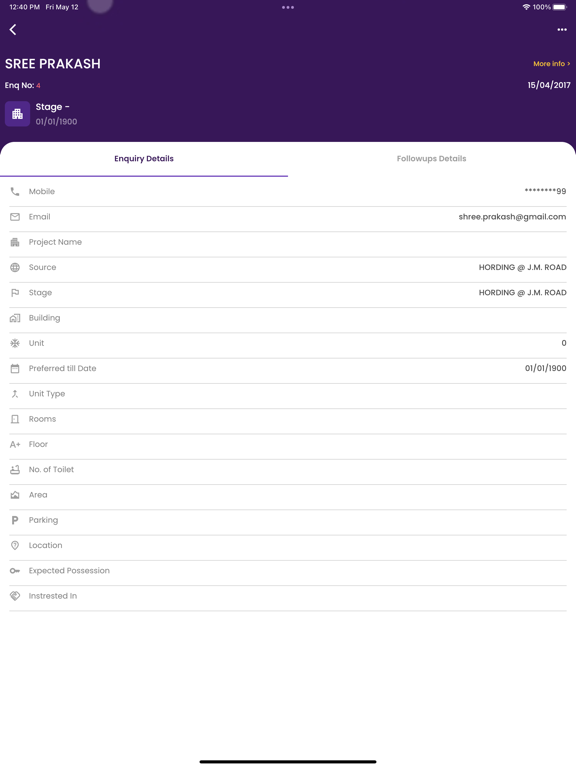Image resolution: width=576 pixels, height=768 pixels.
Task: Tap the Unit snowflake icon
Action: 15,343
